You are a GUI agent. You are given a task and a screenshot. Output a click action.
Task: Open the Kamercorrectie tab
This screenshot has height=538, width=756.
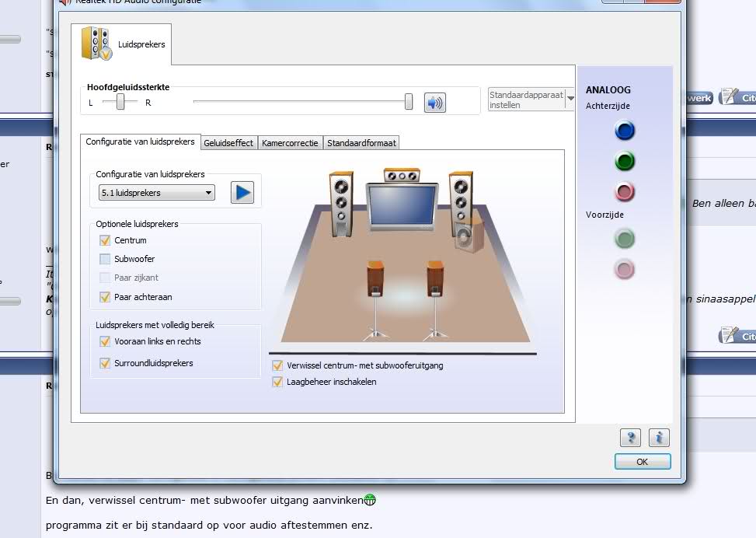(x=290, y=143)
